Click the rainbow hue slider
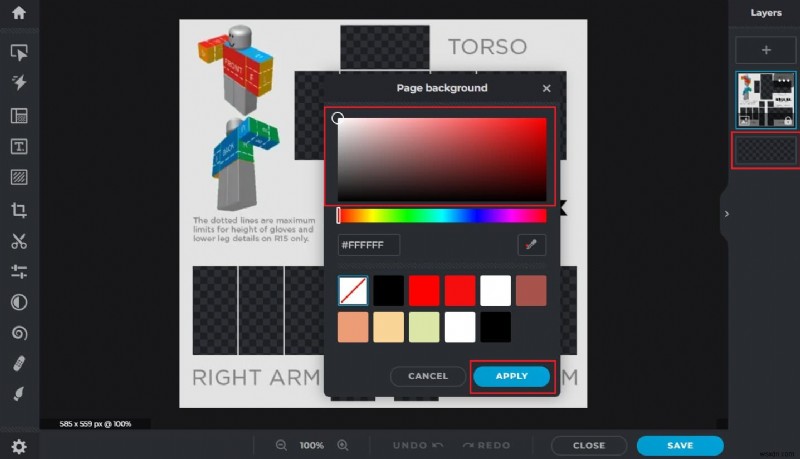 click(x=442, y=216)
